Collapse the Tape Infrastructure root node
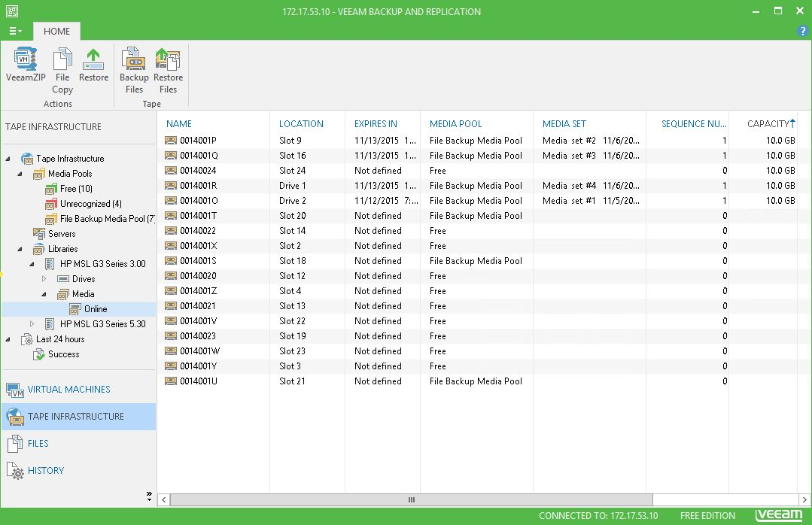 8,159
